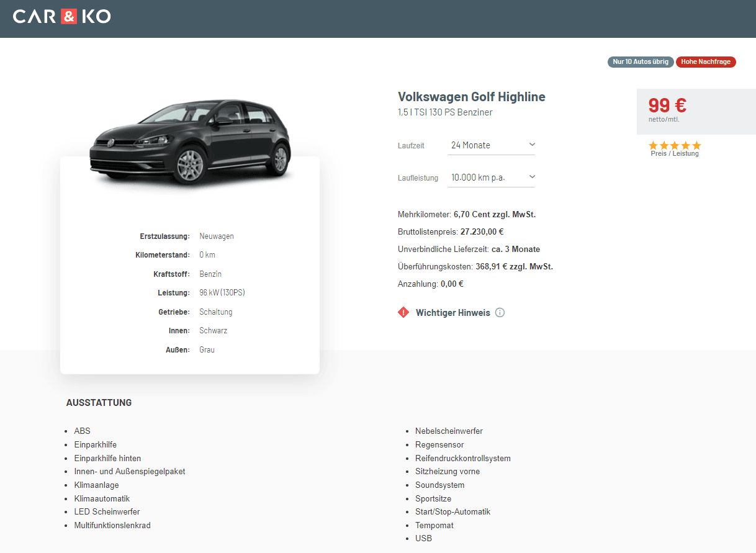Click the Nur 10 Autos übrig badge

pyautogui.click(x=641, y=62)
